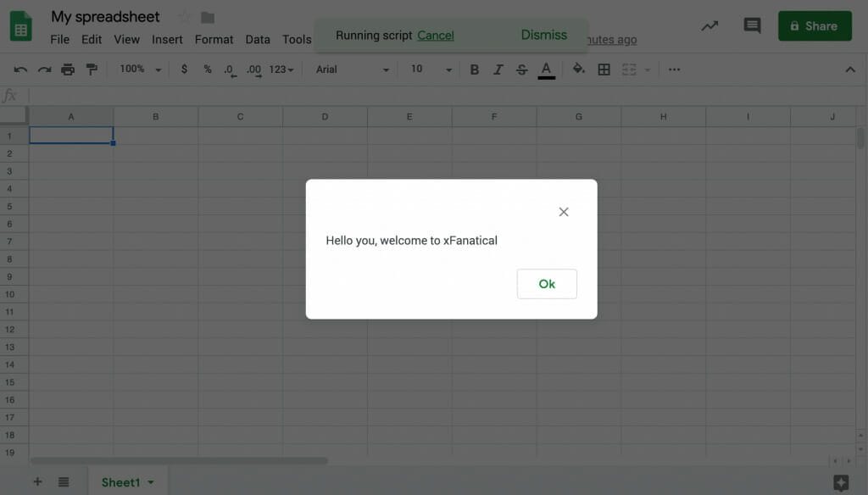Toggle Bold formatting
The width and height of the screenshot is (868, 495).
(x=475, y=70)
